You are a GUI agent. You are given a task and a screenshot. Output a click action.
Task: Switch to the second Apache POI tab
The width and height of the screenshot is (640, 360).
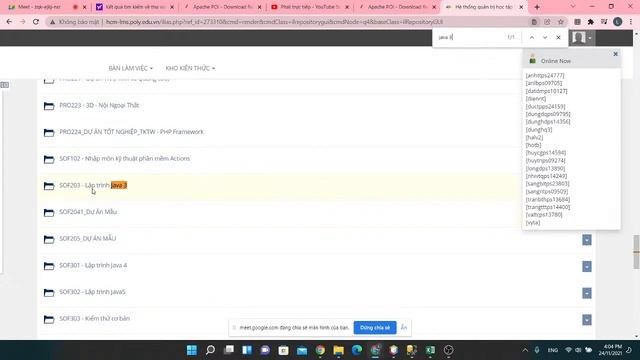point(397,7)
